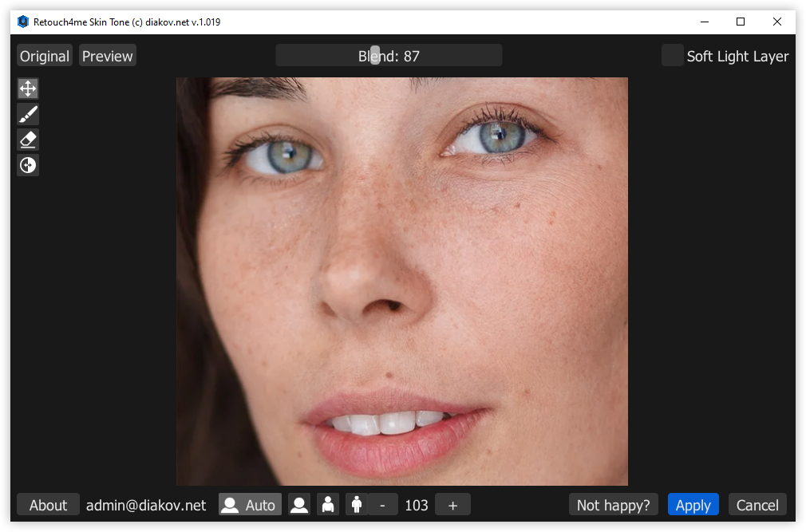Show the Original image view

click(x=45, y=56)
